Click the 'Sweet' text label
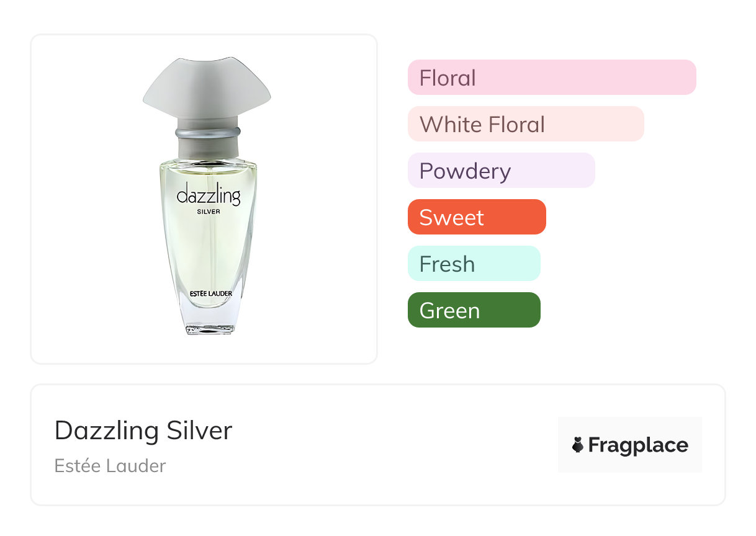 coord(451,217)
